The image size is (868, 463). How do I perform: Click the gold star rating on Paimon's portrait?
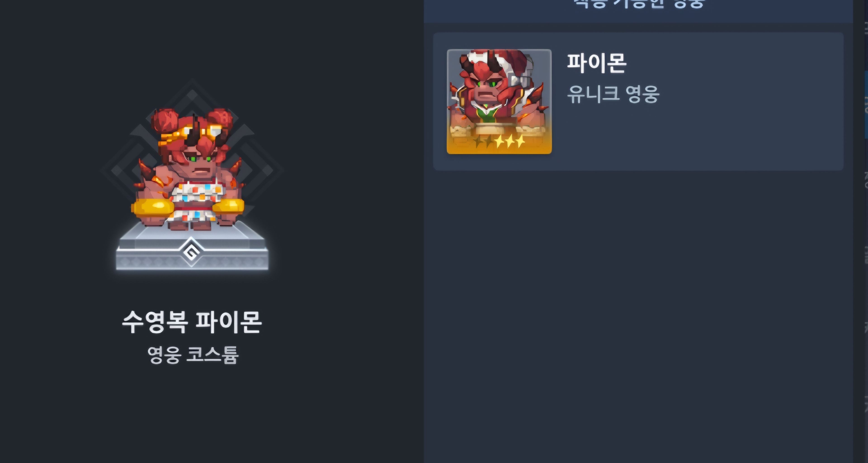click(499, 142)
